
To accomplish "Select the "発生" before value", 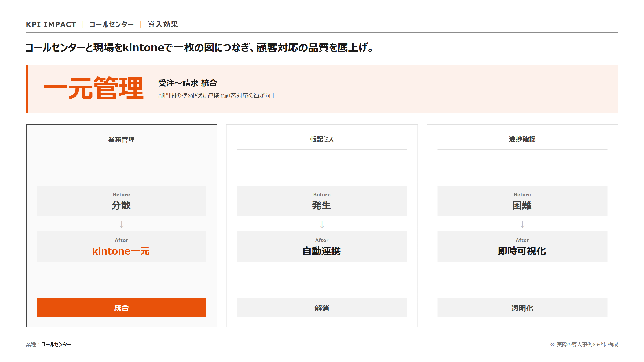I will point(321,206).
